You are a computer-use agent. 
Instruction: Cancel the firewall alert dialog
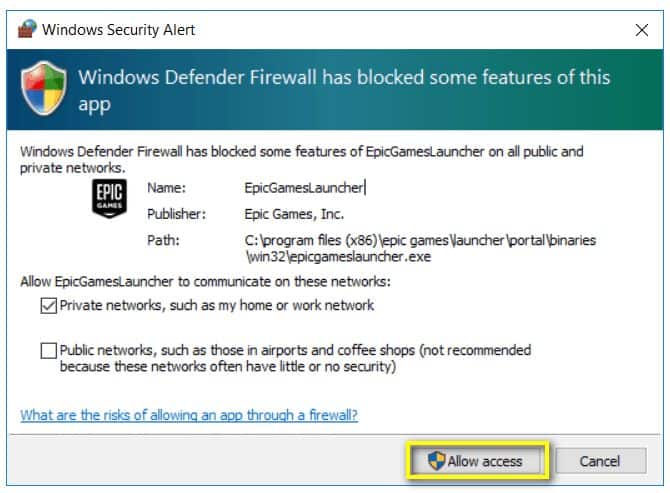click(x=600, y=461)
